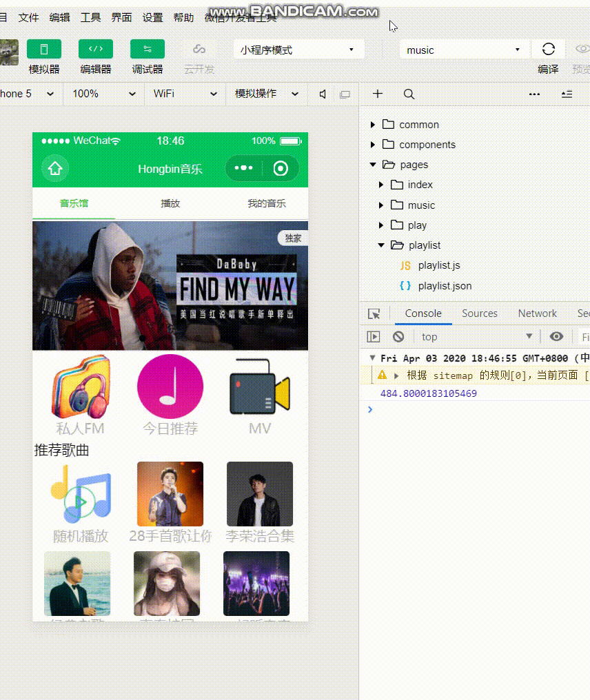The height and width of the screenshot is (700, 590).
Task: Expand the play folder
Action: pyautogui.click(x=381, y=225)
